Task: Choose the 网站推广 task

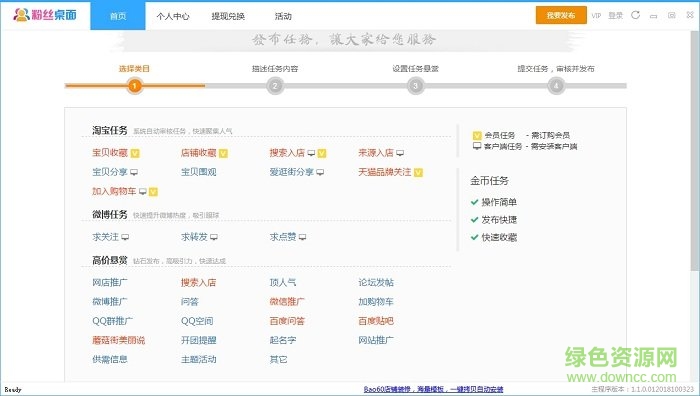Action: click(x=376, y=340)
